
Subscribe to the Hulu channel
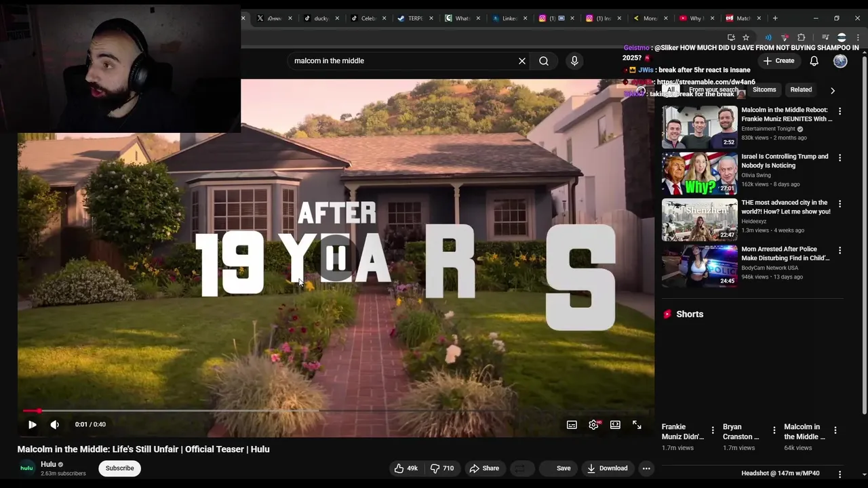pyautogui.click(x=119, y=468)
